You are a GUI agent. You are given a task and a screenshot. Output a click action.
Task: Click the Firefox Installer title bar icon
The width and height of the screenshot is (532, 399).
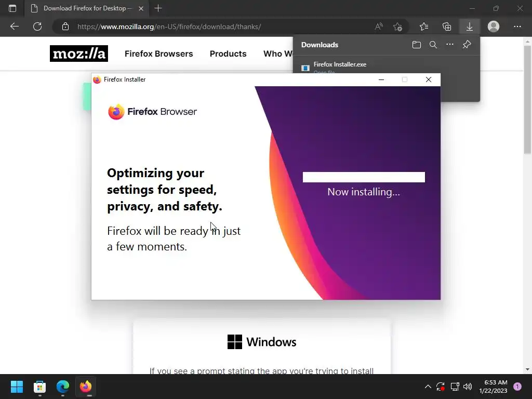coord(97,79)
